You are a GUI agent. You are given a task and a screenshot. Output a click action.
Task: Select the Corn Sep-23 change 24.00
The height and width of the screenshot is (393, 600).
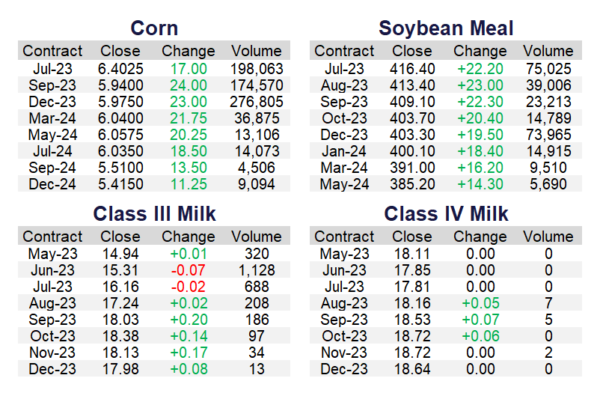pos(188,85)
